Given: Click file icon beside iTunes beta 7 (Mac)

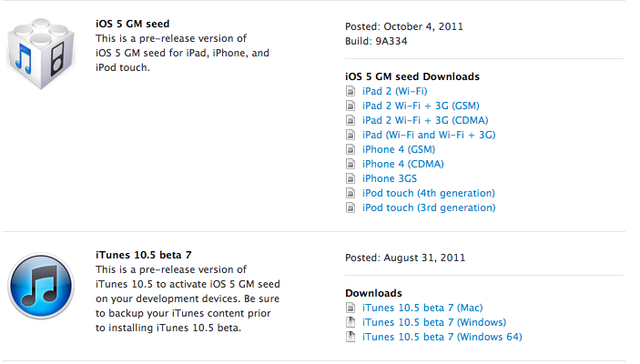Looking at the screenshot, I should (350, 308).
